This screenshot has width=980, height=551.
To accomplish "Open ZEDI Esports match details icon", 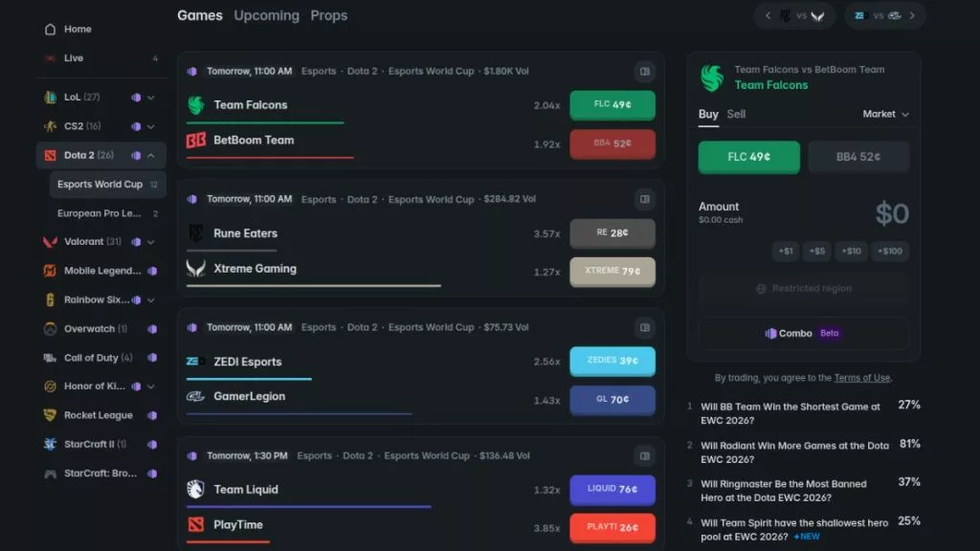I will tap(644, 327).
